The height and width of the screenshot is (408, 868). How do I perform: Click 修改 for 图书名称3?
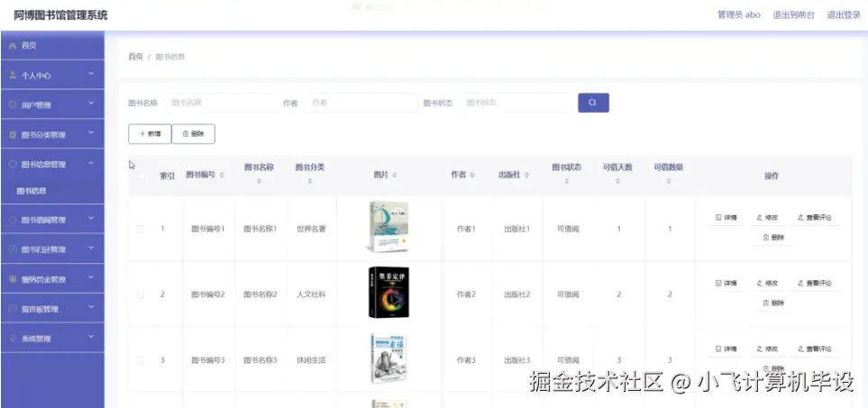(767, 349)
